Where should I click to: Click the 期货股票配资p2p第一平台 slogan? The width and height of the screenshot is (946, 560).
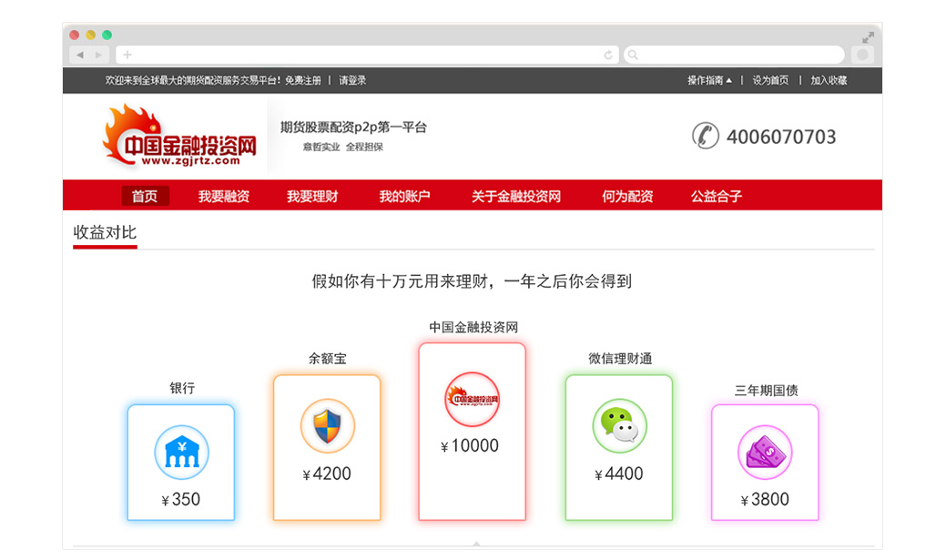point(353,127)
